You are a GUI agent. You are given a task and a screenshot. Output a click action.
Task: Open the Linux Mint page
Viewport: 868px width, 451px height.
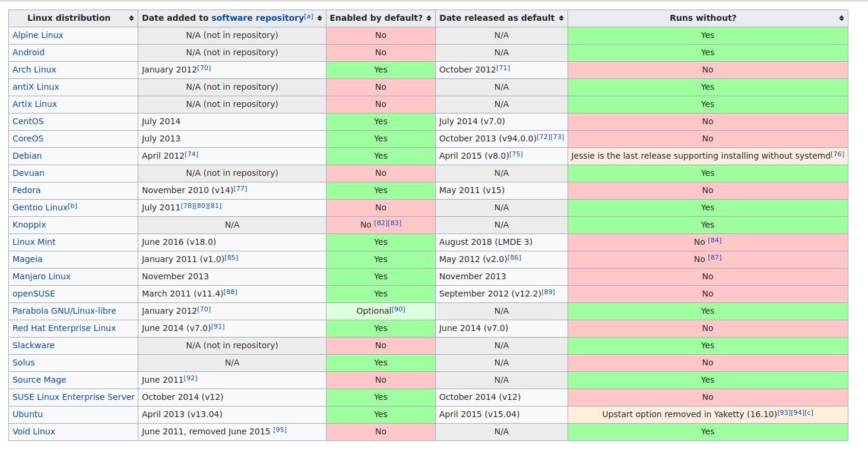click(x=34, y=242)
